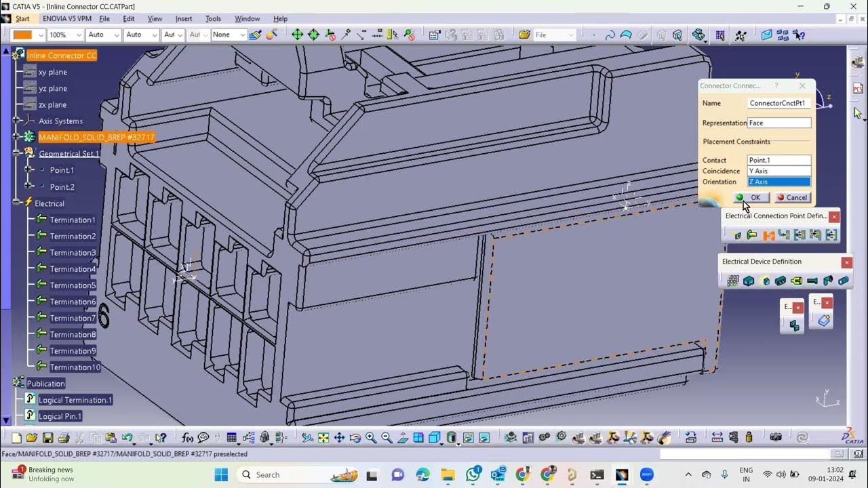Screen dimensions: 868x488
Task: Open the Start menu in CATIA
Action: [22, 19]
